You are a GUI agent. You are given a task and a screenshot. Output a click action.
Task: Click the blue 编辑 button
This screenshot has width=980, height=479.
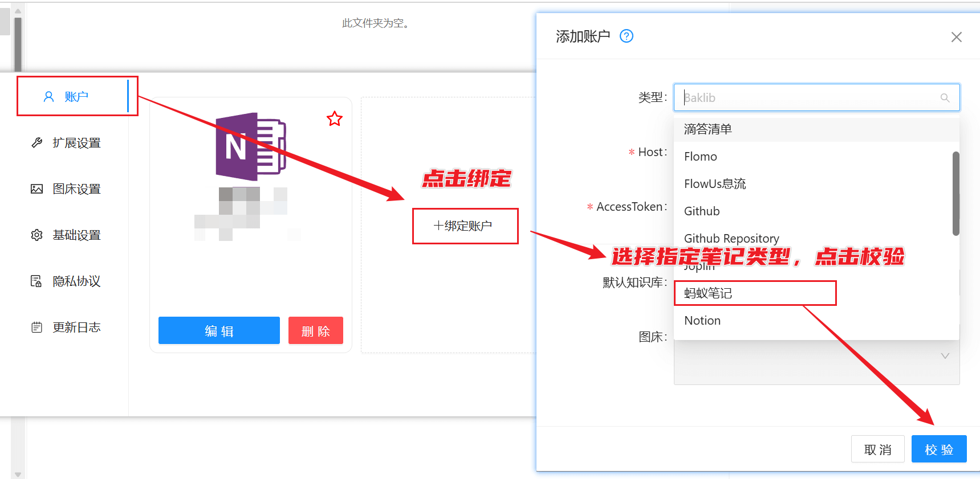coord(219,330)
